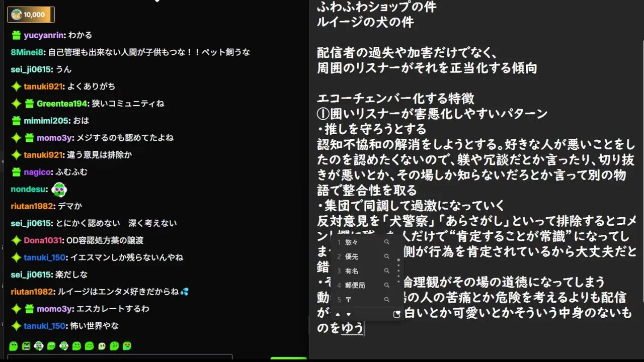Place cursor after のをゆう in the notes
Screen dimensions: 644x362
pos(364,328)
